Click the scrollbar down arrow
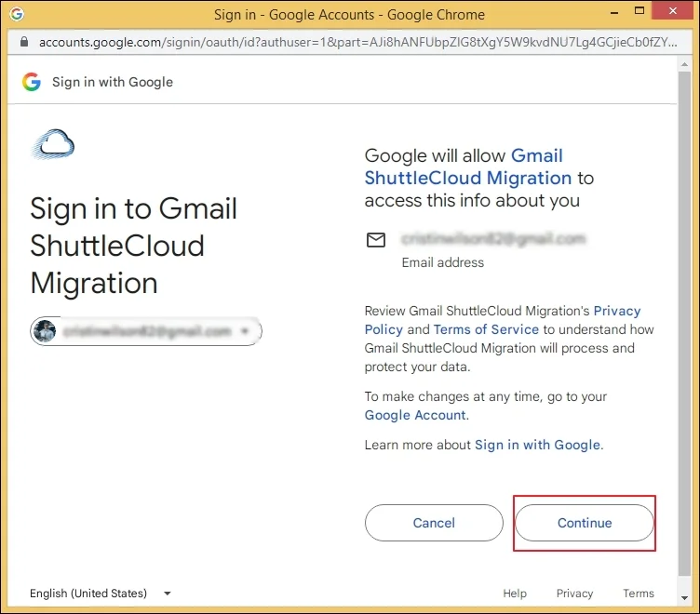 [x=684, y=598]
